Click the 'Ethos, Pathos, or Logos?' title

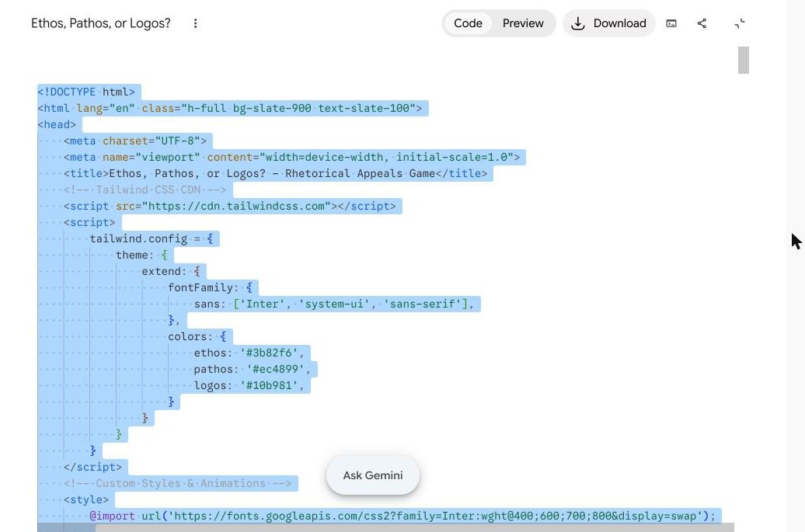101,23
